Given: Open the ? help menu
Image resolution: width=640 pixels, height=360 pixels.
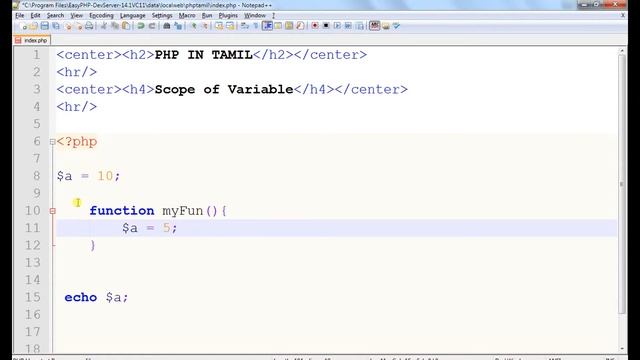Looking at the screenshot, I should [273, 16].
